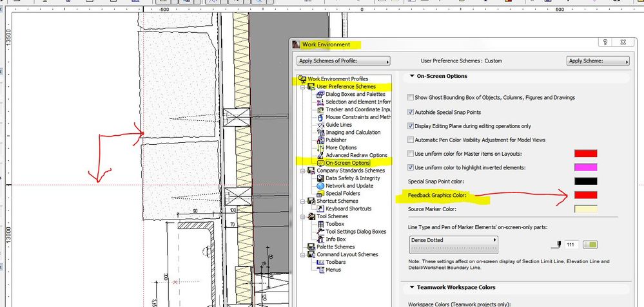The height and width of the screenshot is (307, 644).
Task: Go to Mouse Constraints and Methods page
Action: coord(358,117)
